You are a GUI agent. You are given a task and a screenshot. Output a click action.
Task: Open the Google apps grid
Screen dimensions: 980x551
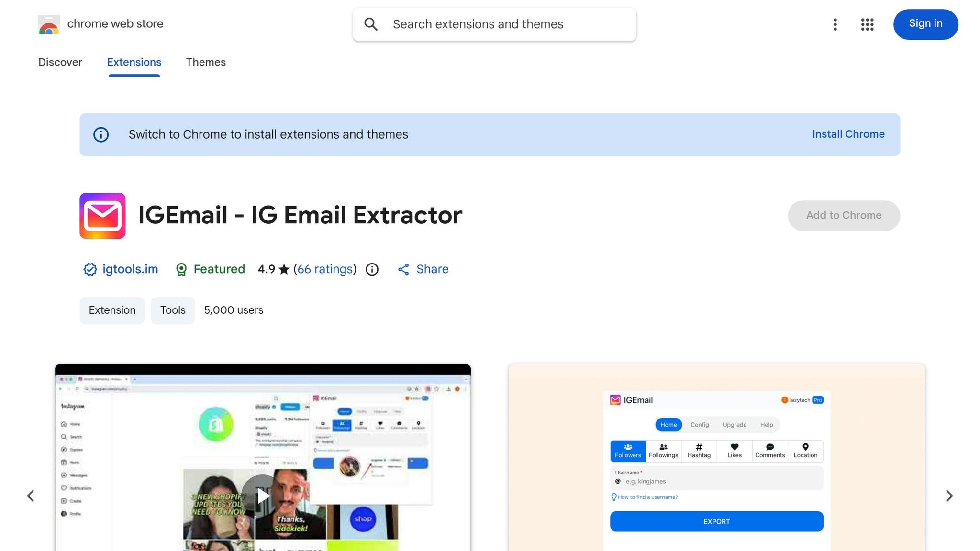point(867,24)
